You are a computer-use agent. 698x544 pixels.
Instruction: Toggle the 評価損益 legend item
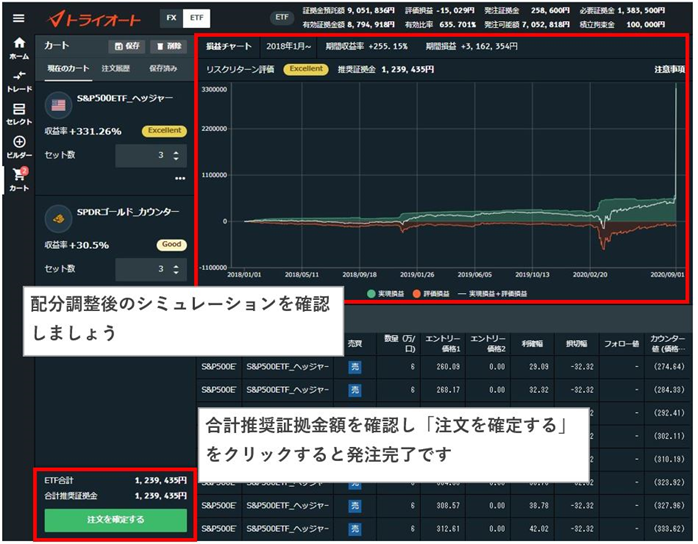[x=431, y=294]
